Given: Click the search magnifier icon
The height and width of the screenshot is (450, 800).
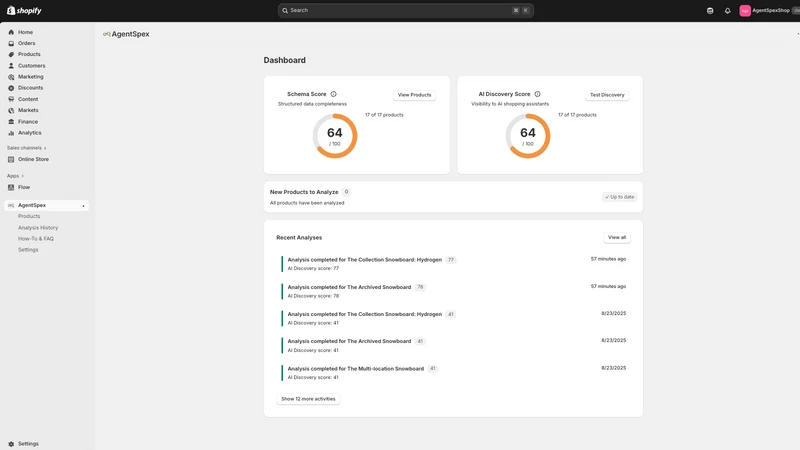Looking at the screenshot, I should point(285,10).
